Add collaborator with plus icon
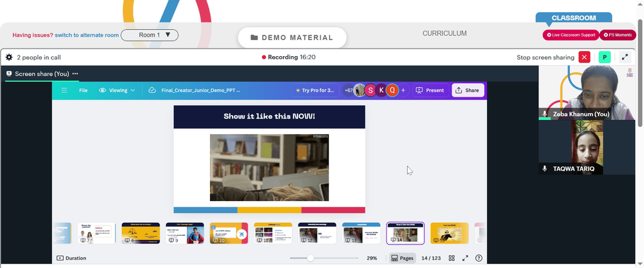The width and height of the screenshot is (644, 268). pos(403,90)
